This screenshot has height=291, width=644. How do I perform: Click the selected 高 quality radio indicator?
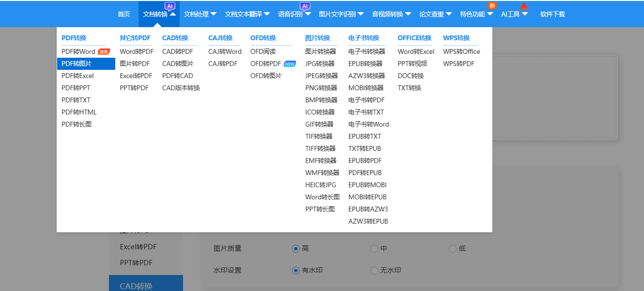[x=296, y=248]
